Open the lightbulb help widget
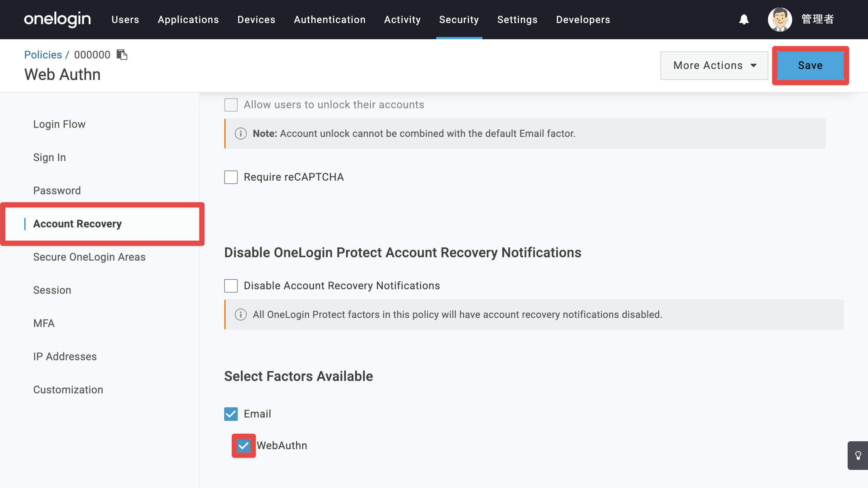Image resolution: width=868 pixels, height=488 pixels. point(858,456)
